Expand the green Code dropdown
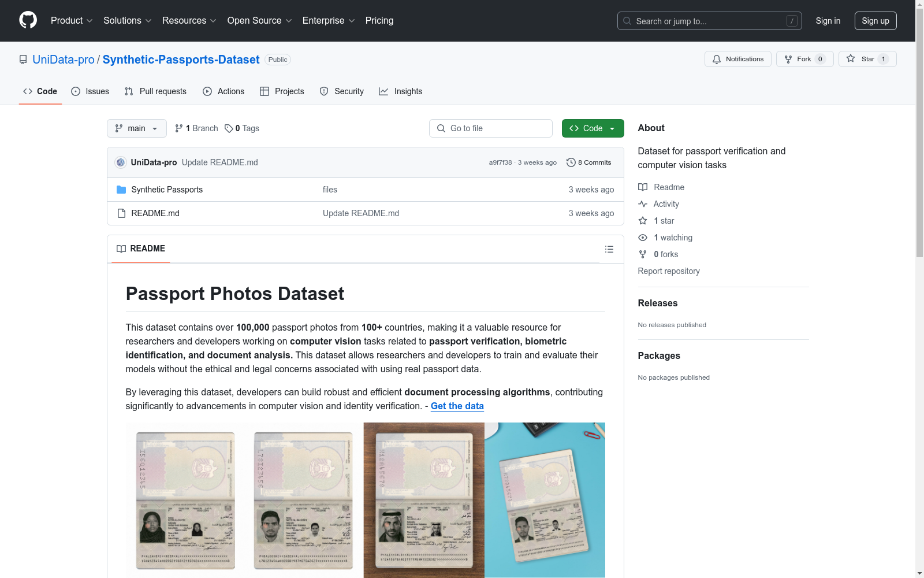The image size is (924, 578). [593, 128]
